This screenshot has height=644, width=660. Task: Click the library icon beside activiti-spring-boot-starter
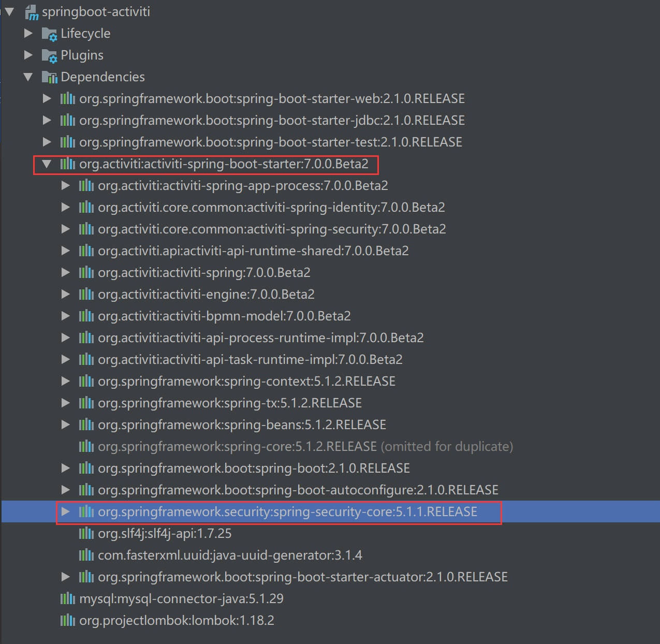point(68,164)
